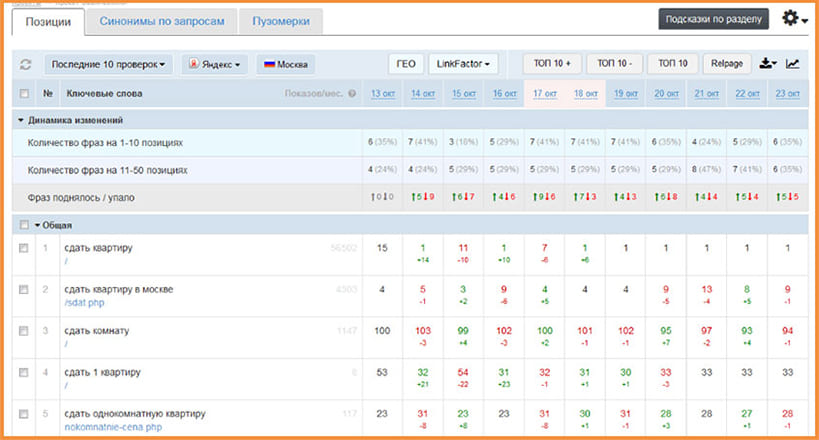Screen dimensions: 819x440
Task: Collapse the Динамика изменений section
Action: tap(21, 120)
